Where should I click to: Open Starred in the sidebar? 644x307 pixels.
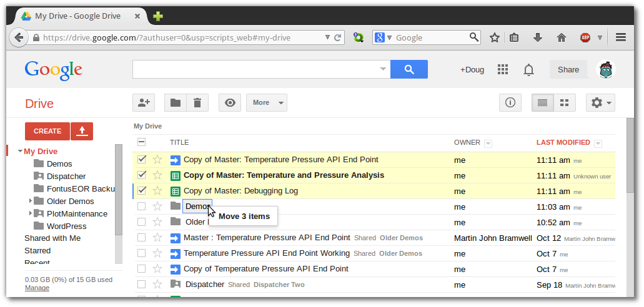click(x=37, y=250)
